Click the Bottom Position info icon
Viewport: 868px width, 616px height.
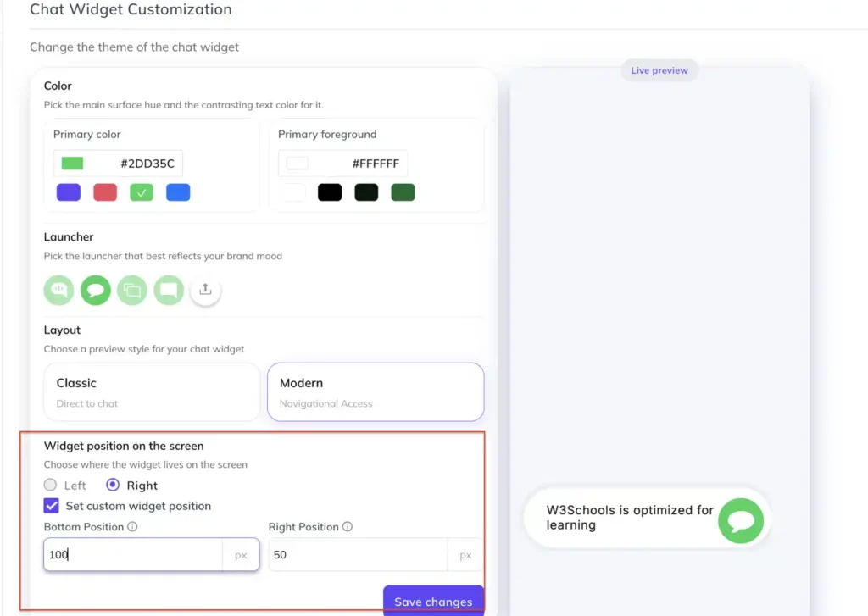[132, 526]
